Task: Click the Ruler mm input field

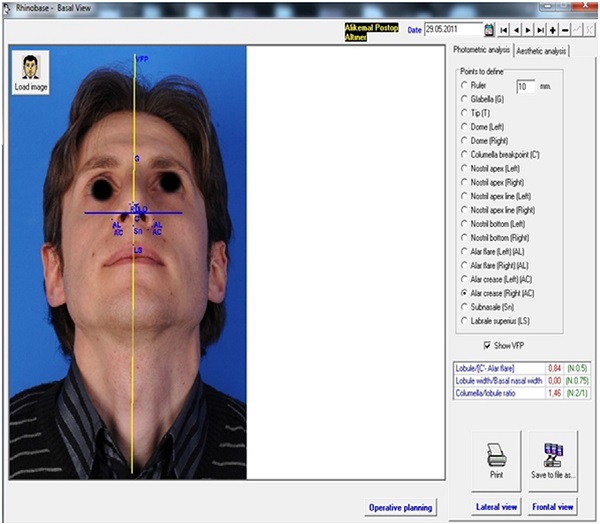Action: (524, 86)
